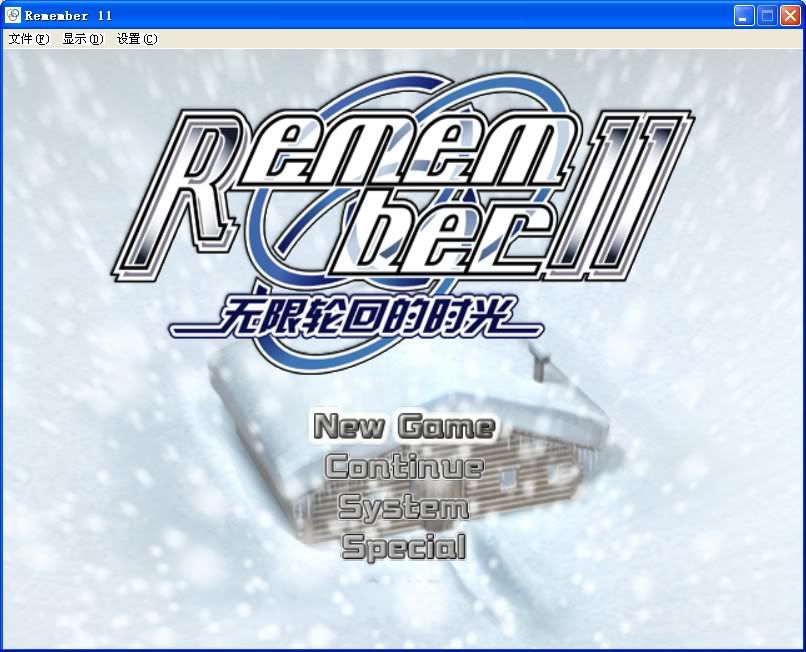Image resolution: width=806 pixels, height=652 pixels.
Task: Click the Remember 11 title bar icon
Action: 13,15
